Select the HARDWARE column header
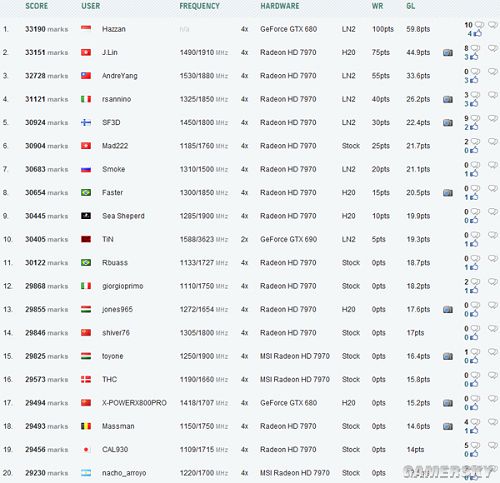Image resolution: width=500 pixels, height=483 pixels. click(280, 6)
